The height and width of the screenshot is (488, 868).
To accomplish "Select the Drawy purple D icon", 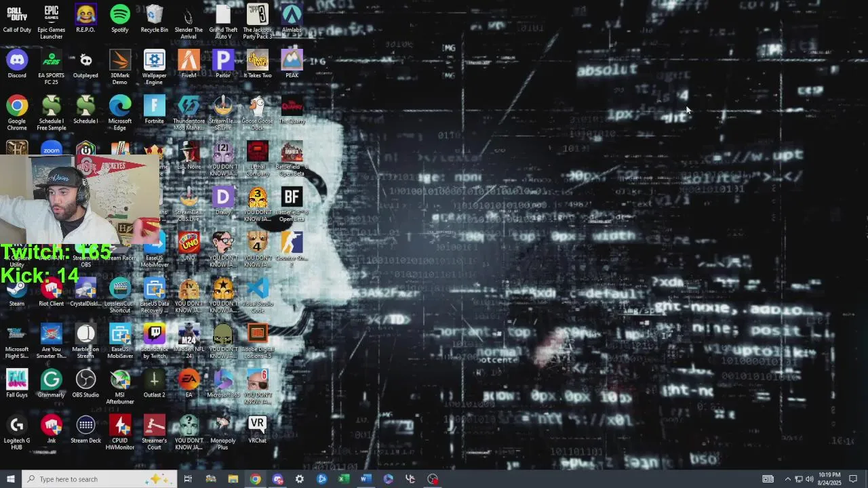I will (223, 201).
